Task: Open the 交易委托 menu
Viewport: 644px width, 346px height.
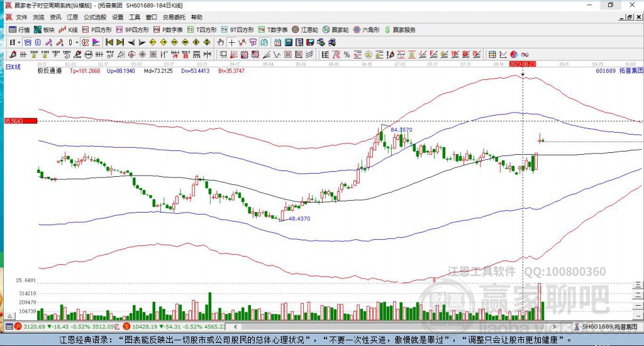Action: 174,17
